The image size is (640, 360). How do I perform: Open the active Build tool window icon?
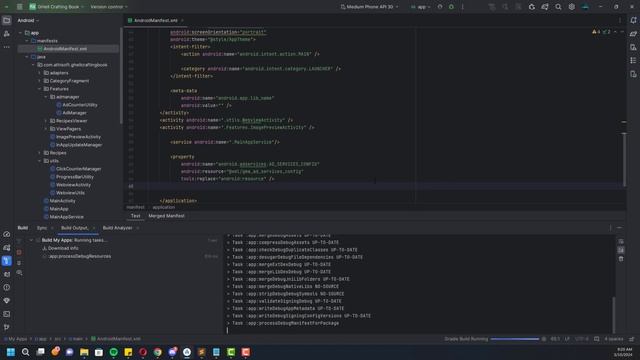[7, 261]
